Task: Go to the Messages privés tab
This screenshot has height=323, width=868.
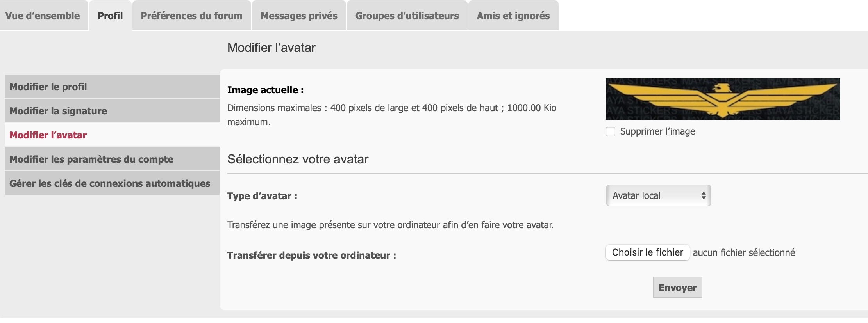Action: click(299, 16)
